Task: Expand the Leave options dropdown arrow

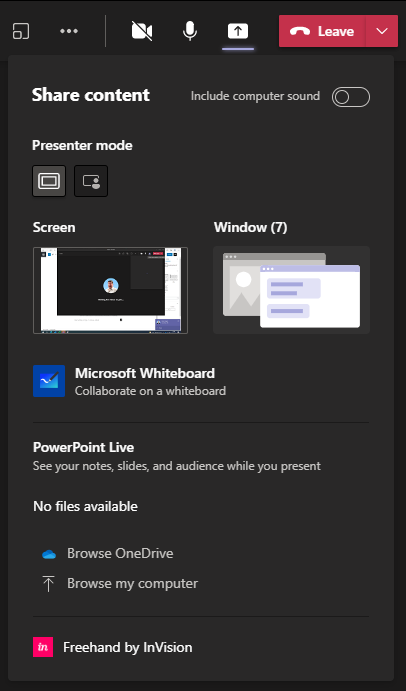Action: pyautogui.click(x=382, y=31)
